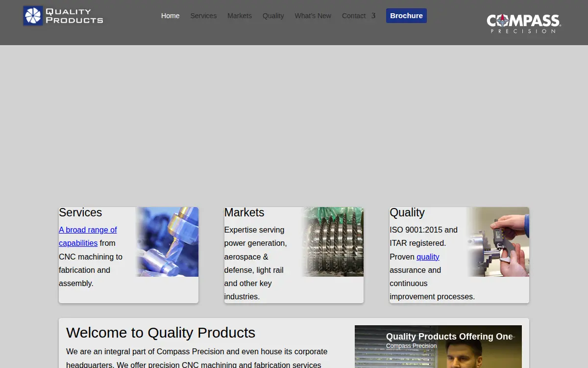This screenshot has height=368, width=588.
Task: Click the 'Welcome to Quality Products' heading
Action: [161, 333]
